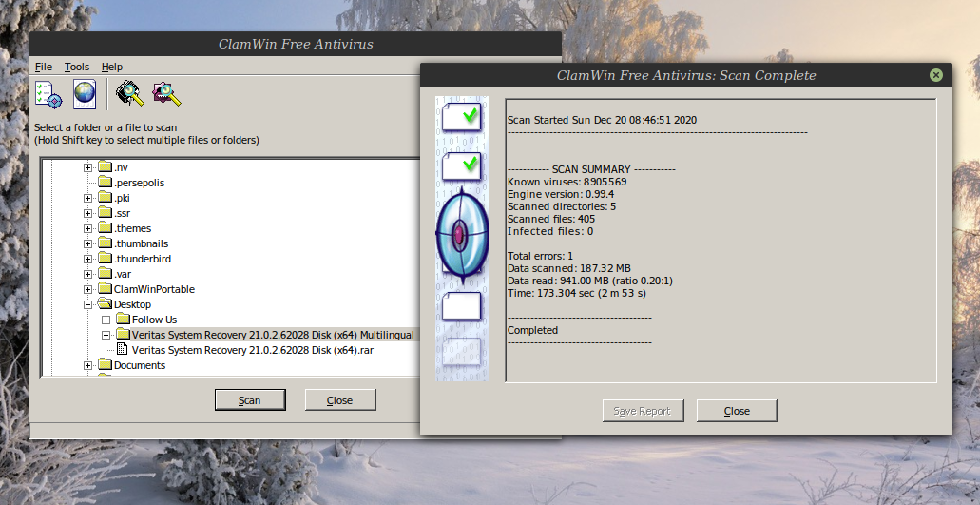Open the Tools menu
Image resolution: width=980 pixels, height=505 pixels.
[x=77, y=67]
